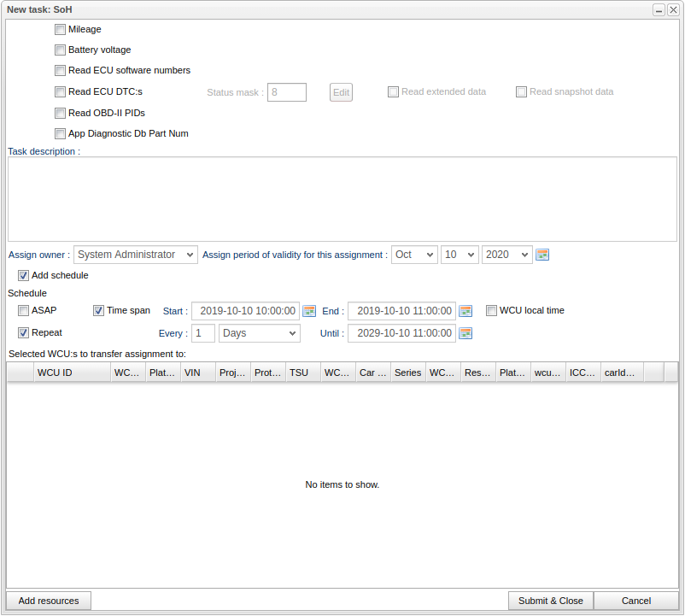This screenshot has width=685, height=616.
Task: Open calendar picker for End date
Action: click(465, 311)
